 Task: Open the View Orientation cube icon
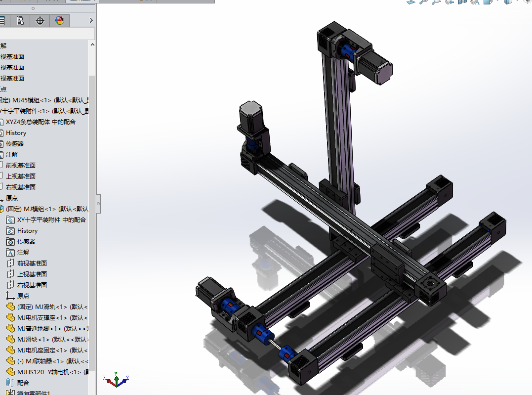click(x=488, y=1)
